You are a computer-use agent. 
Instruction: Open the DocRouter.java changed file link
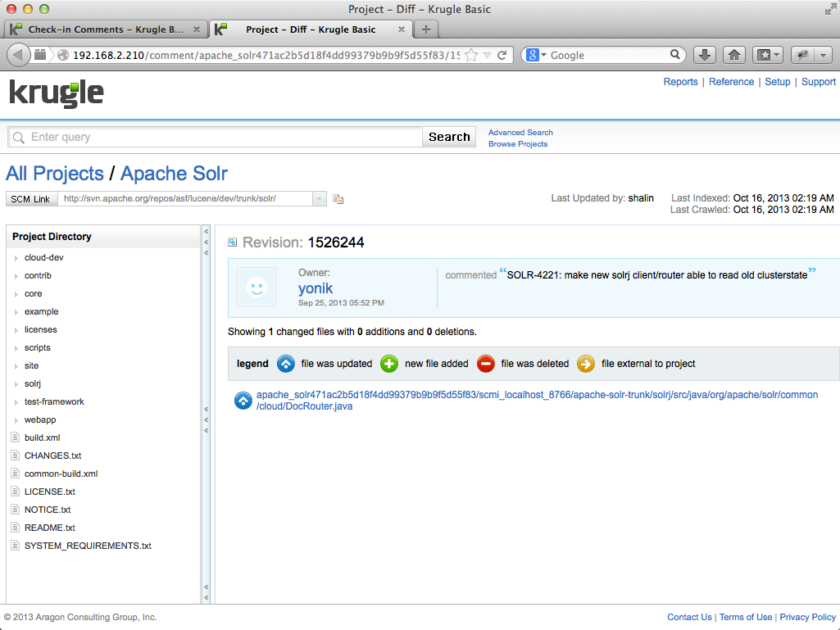point(537,400)
